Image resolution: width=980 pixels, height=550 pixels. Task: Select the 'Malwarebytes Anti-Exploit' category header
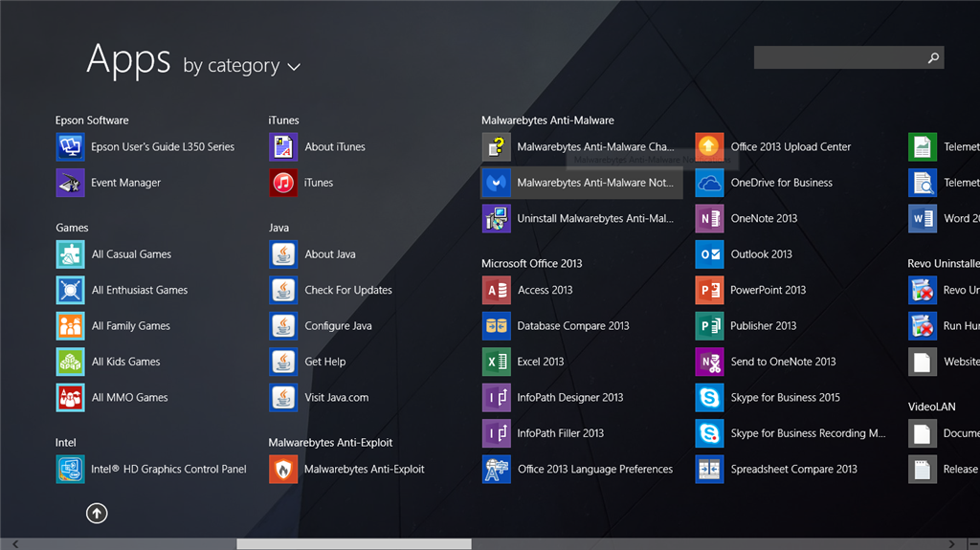click(330, 442)
